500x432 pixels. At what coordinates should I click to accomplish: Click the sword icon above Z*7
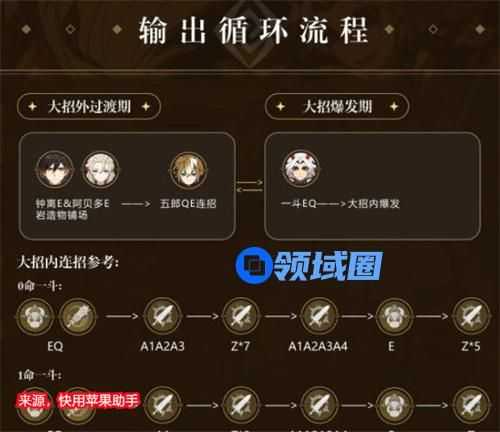241,316
